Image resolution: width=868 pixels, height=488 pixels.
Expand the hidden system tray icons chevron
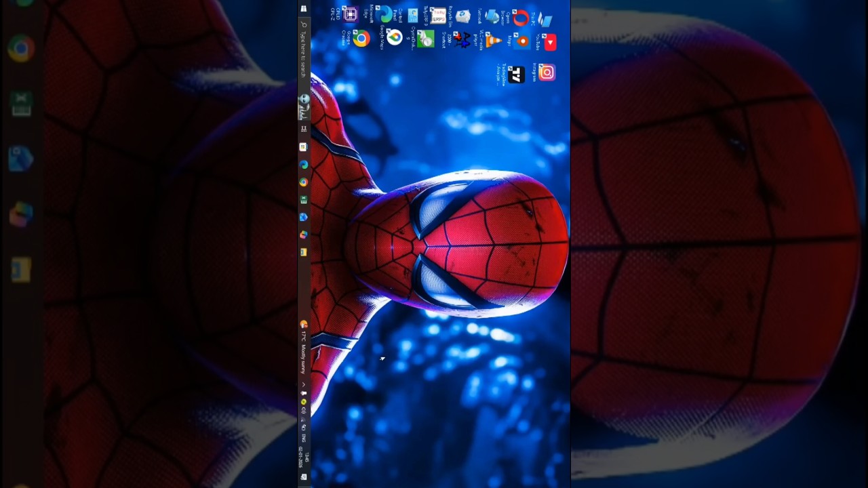[304, 384]
